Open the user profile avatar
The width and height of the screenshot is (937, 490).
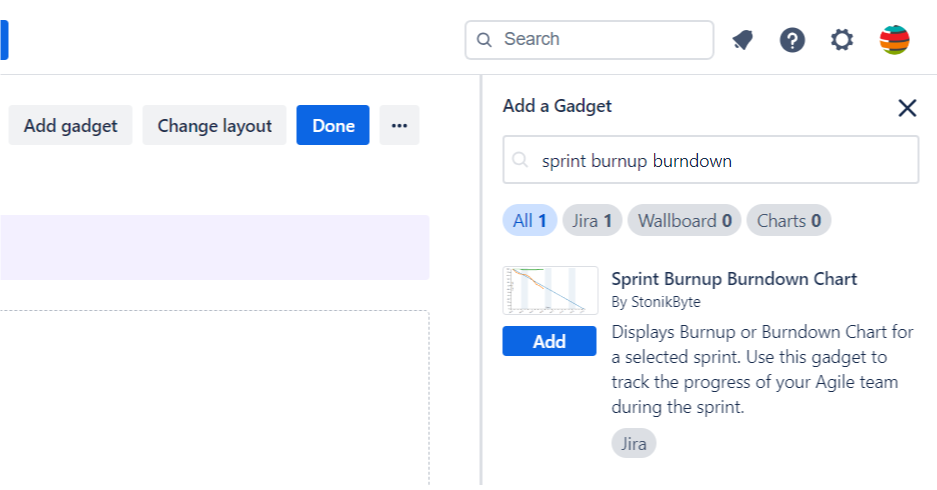click(x=895, y=40)
